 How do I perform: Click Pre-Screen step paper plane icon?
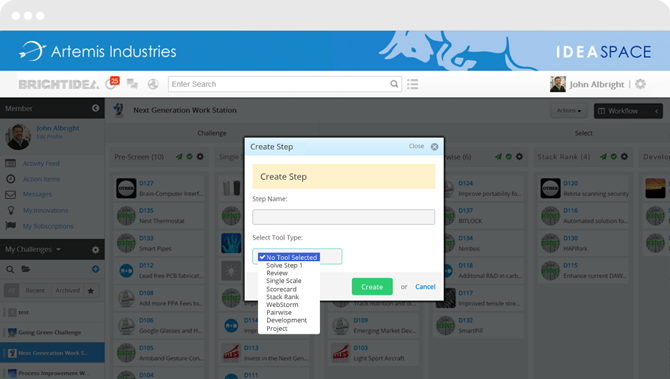179,157
